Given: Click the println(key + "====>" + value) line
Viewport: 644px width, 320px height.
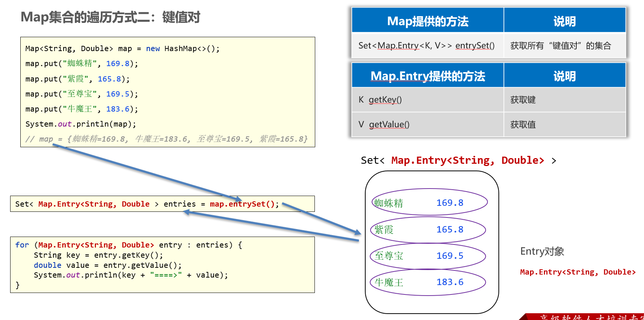Looking at the screenshot, I should [x=131, y=275].
